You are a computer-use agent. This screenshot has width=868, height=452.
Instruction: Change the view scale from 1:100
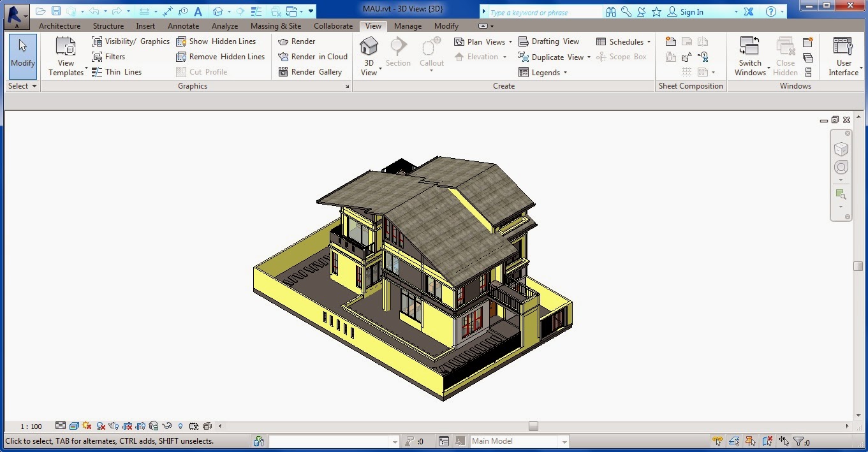pyautogui.click(x=31, y=426)
